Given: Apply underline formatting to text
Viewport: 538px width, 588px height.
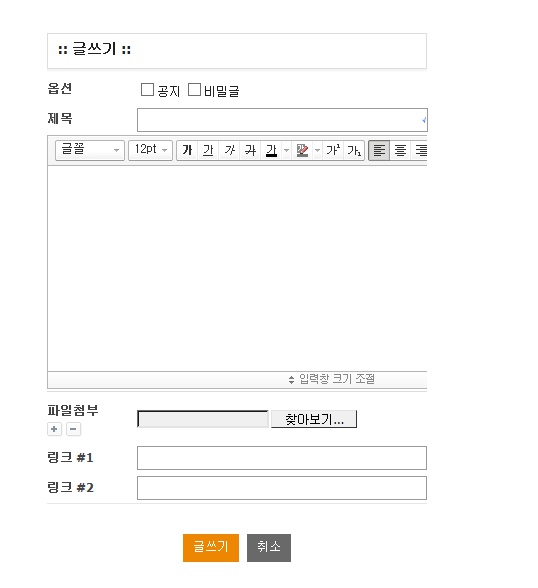Looking at the screenshot, I should 208,150.
